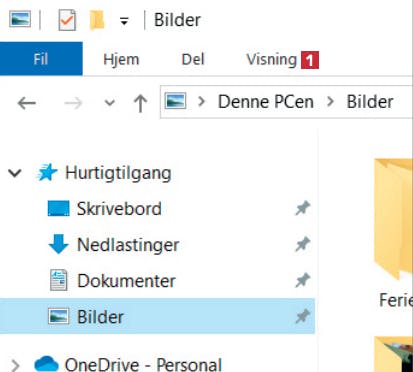The height and width of the screenshot is (372, 413).
Task: Click the pin icon beside Dokumenter
Action: [x=303, y=280]
